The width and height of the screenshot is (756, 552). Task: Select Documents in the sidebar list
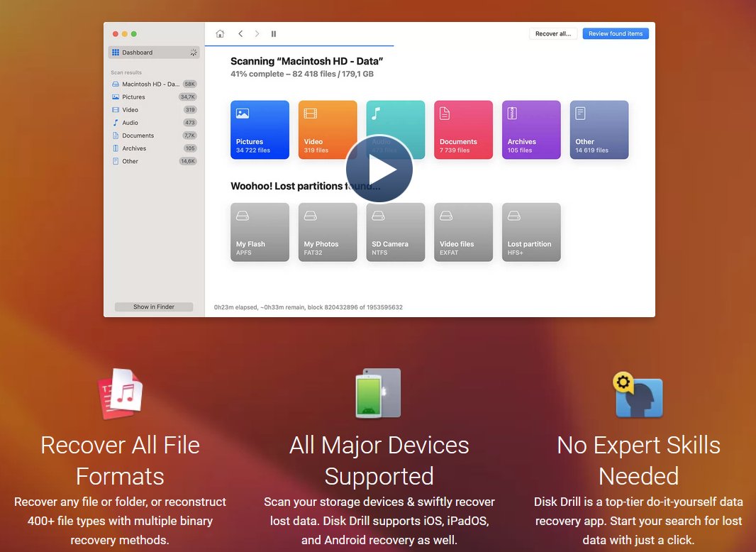[x=154, y=136]
